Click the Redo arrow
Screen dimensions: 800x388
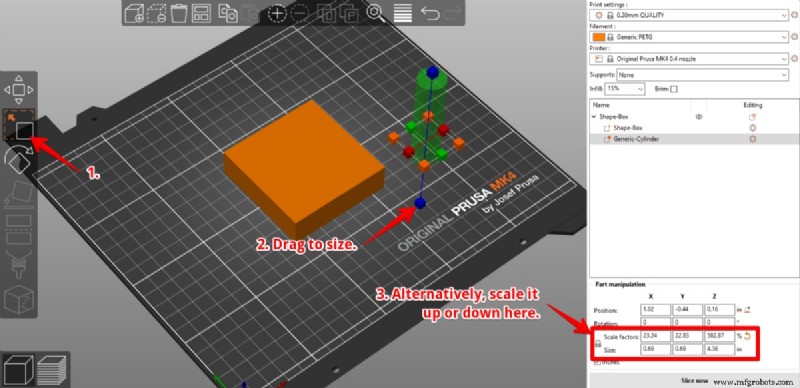[x=453, y=13]
